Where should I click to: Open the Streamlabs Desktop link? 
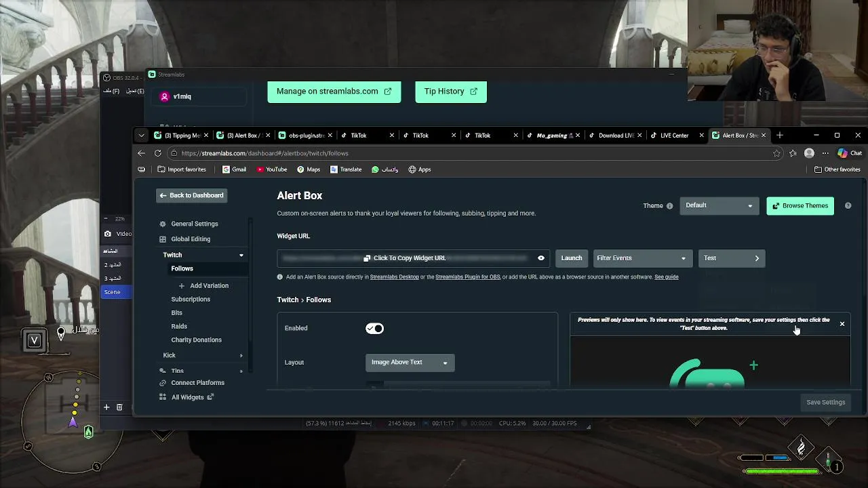point(394,277)
